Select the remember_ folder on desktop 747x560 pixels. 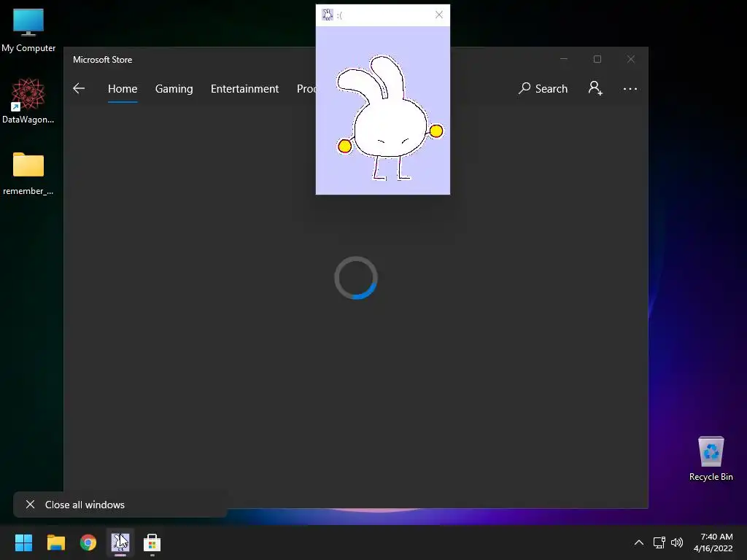pyautogui.click(x=28, y=174)
